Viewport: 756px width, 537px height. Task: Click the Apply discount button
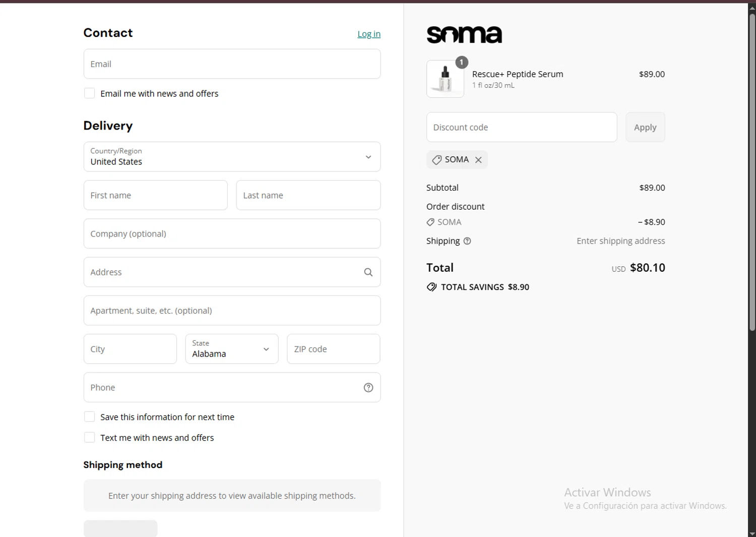pos(645,127)
